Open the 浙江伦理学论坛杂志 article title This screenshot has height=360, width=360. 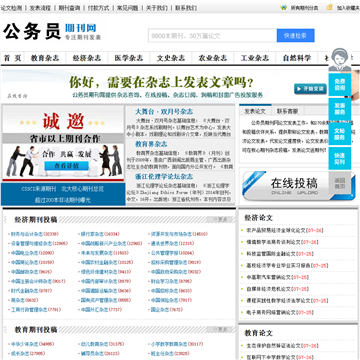164,176
